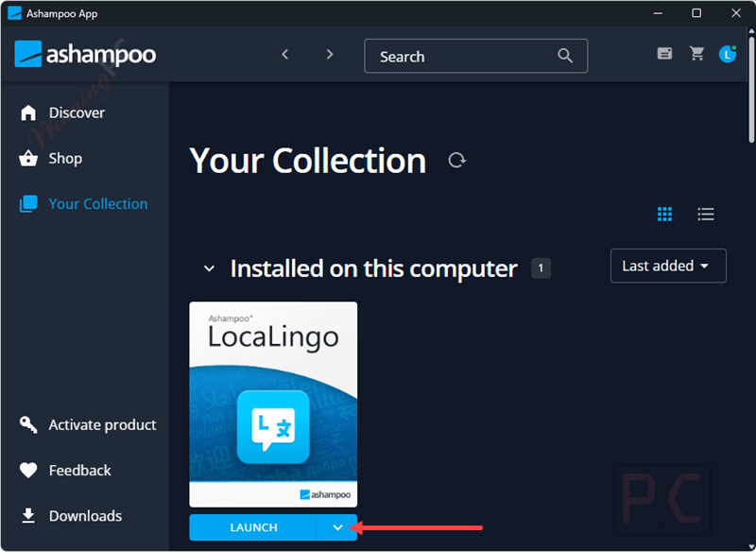Open the Downloads page
The image size is (756, 552).
pos(72,516)
